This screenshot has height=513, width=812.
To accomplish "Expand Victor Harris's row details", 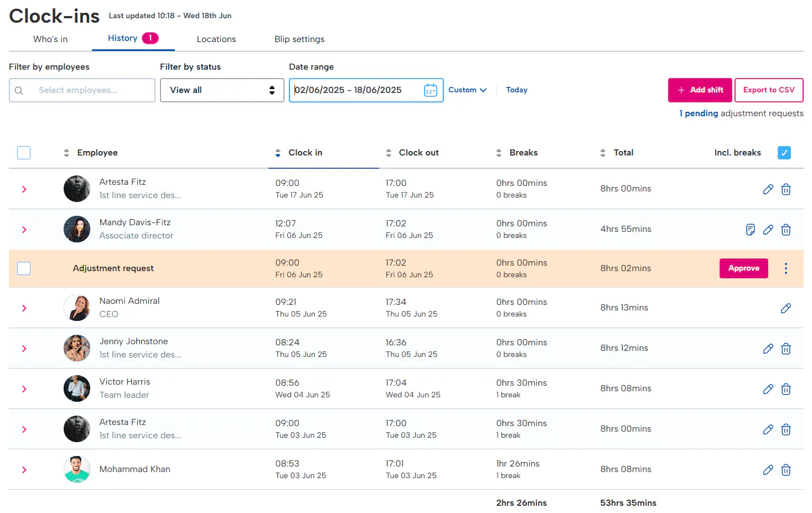I will click(24, 389).
